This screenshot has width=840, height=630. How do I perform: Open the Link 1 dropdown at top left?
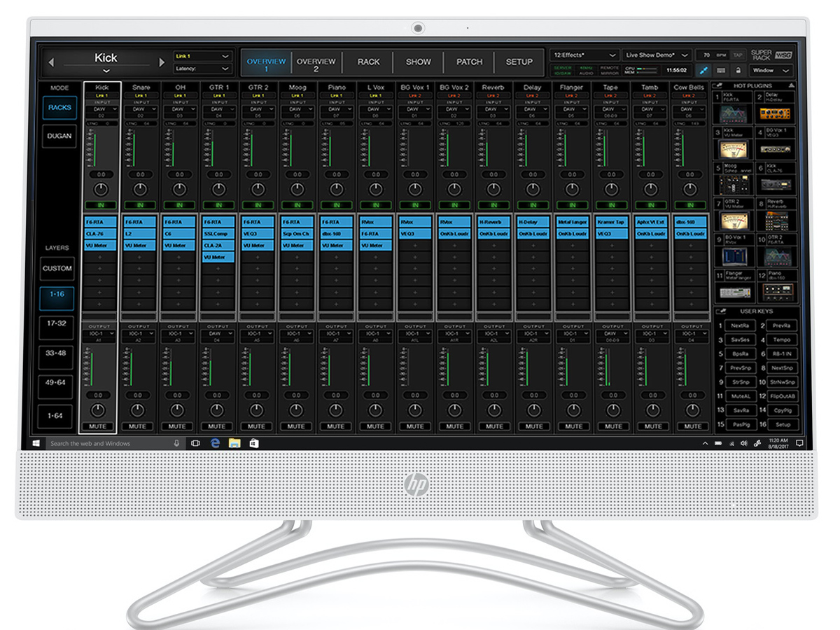tap(203, 56)
